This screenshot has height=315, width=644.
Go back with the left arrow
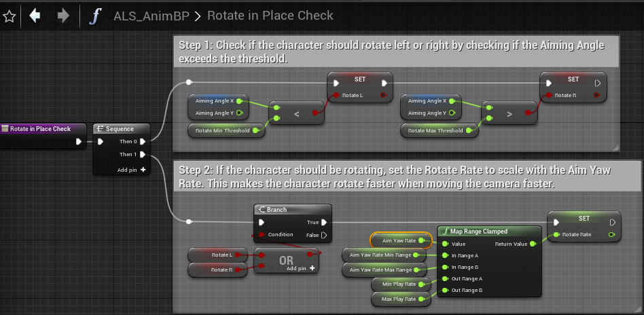(35, 16)
